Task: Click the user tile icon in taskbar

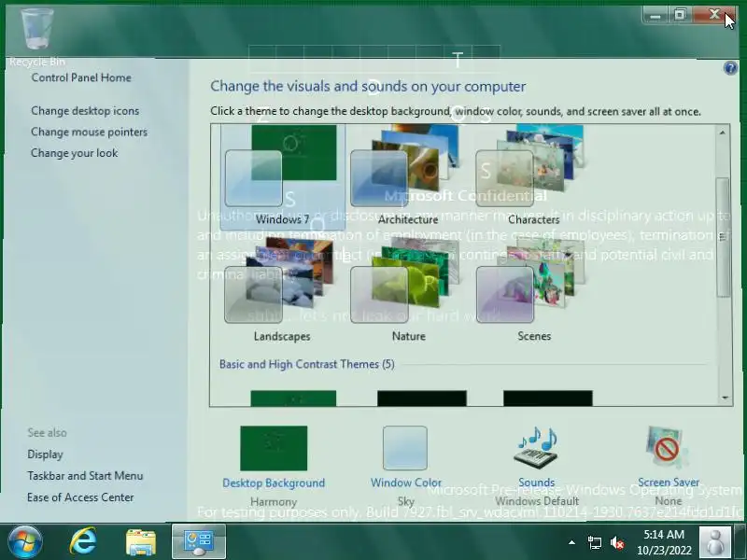Action: [x=714, y=542]
